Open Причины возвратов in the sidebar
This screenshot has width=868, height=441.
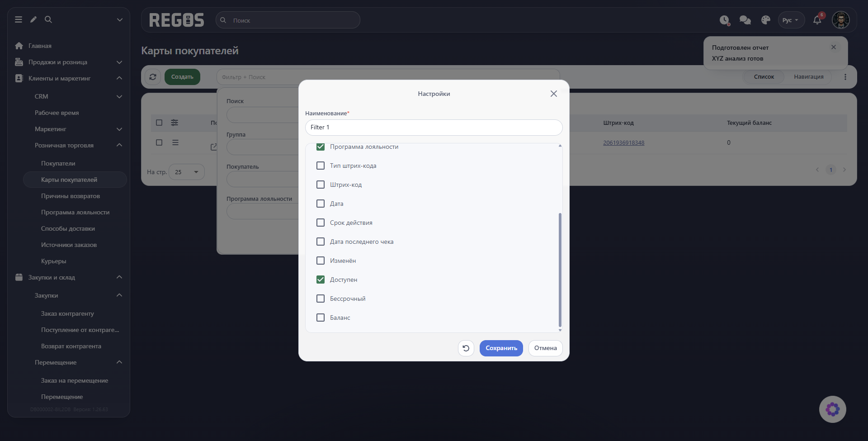click(71, 196)
